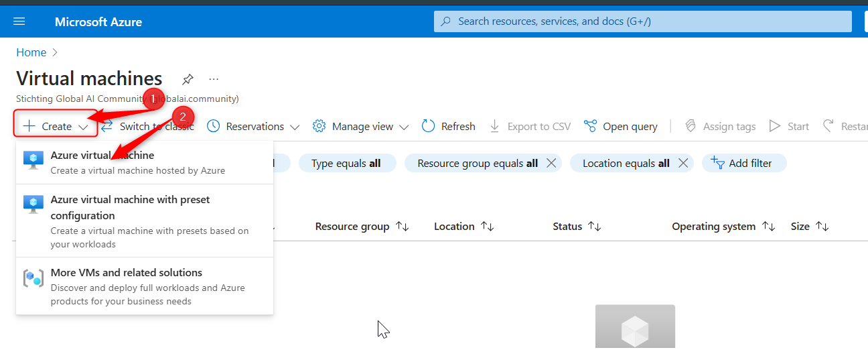Click the Microsoft Azure portal title

(98, 21)
